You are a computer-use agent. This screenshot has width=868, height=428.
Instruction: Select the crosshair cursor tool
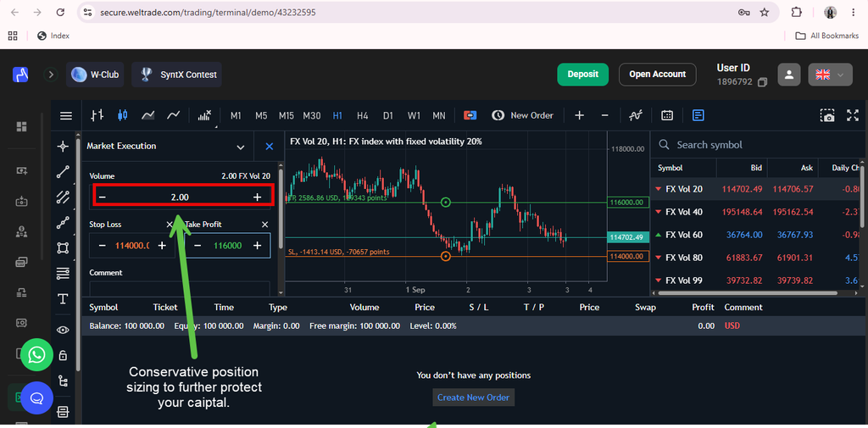tap(63, 146)
